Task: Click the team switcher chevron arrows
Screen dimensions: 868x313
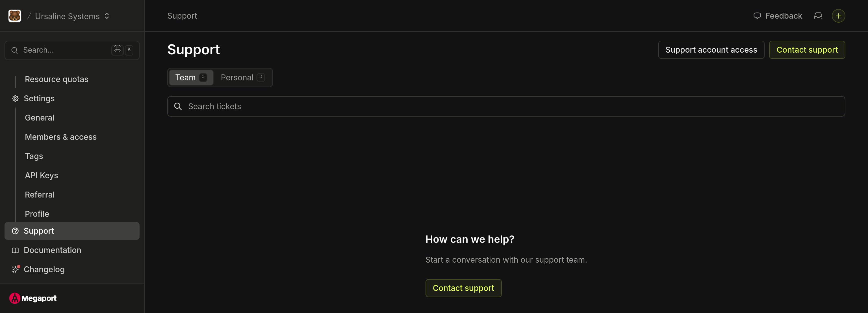Action: [x=107, y=16]
